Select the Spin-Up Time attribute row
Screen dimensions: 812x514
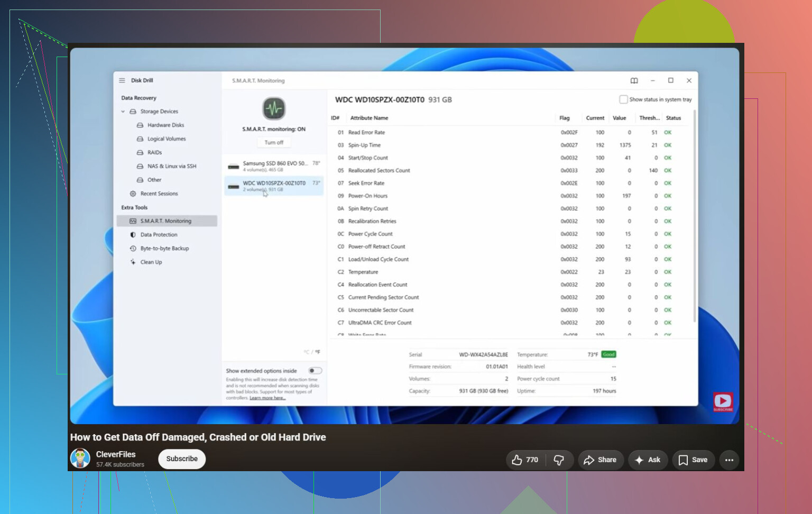click(510, 145)
